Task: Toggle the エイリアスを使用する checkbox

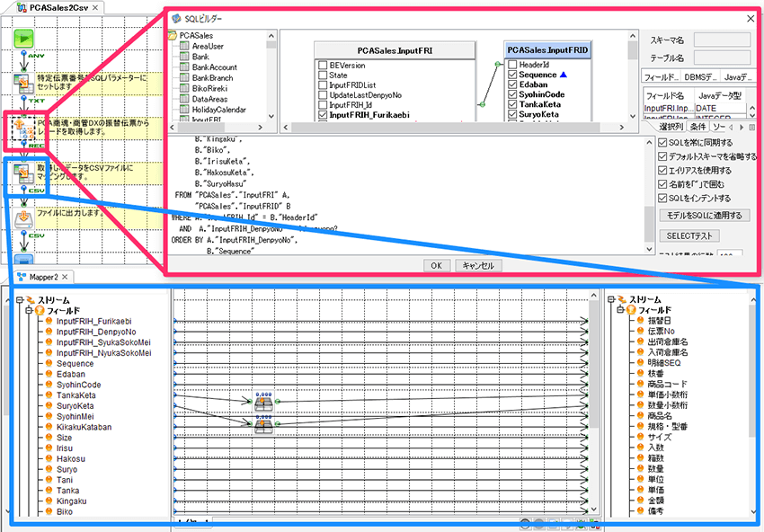Action: click(662, 171)
